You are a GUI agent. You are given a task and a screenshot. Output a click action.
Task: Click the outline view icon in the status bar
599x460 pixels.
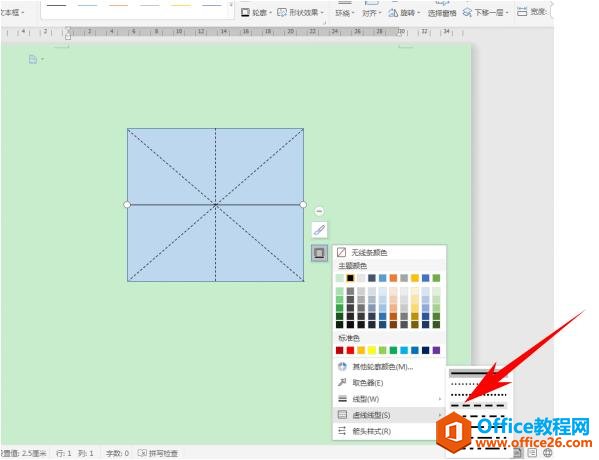pyautogui.click(x=532, y=453)
